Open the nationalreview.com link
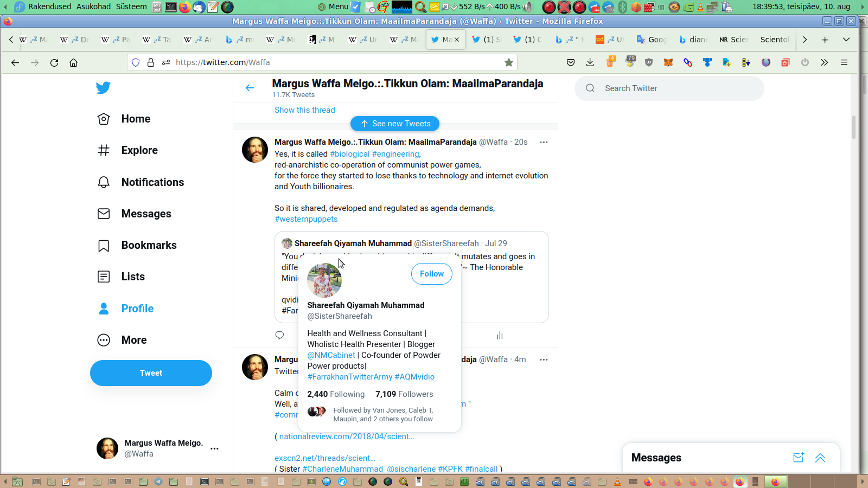 coord(347,436)
